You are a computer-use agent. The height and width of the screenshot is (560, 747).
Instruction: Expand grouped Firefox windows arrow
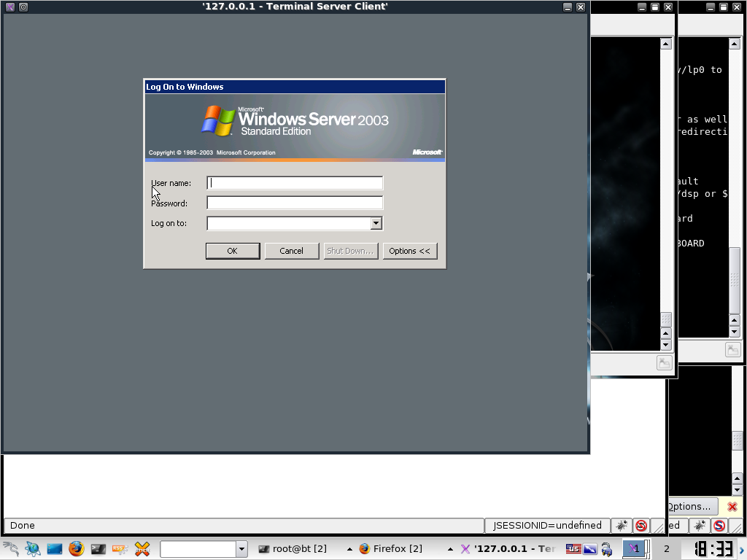click(x=449, y=549)
